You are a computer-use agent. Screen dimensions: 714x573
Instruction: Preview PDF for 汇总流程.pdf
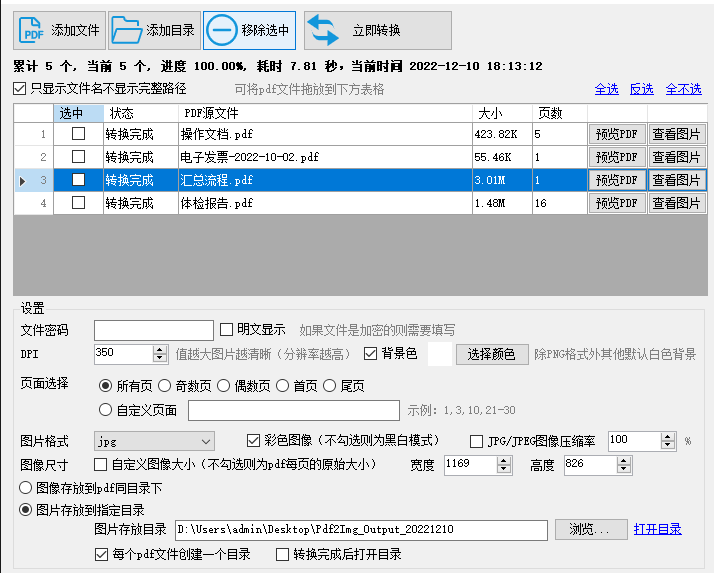pos(617,180)
